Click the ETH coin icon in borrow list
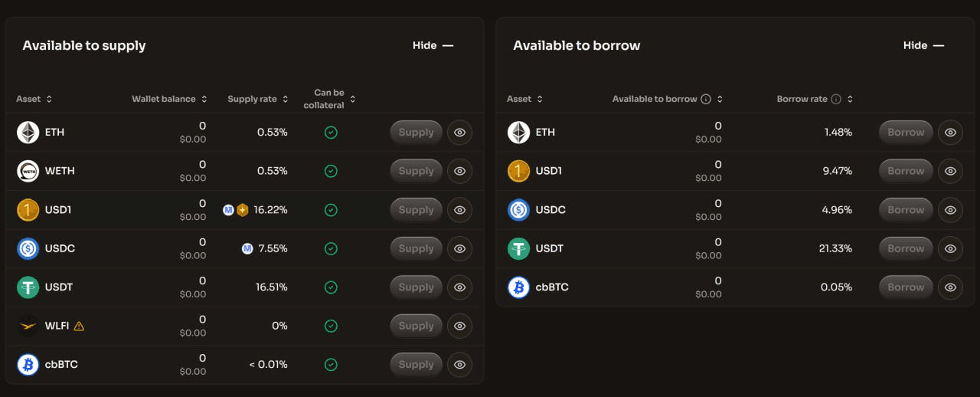Screen dimensions: 980x397 click(x=519, y=133)
